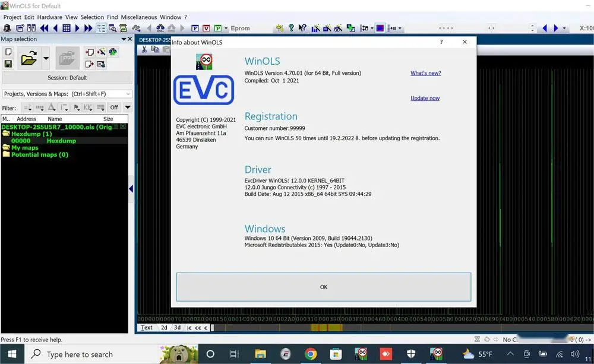Click the Windows Start button
Image resolution: width=594 pixels, height=364 pixels.
click(12, 354)
